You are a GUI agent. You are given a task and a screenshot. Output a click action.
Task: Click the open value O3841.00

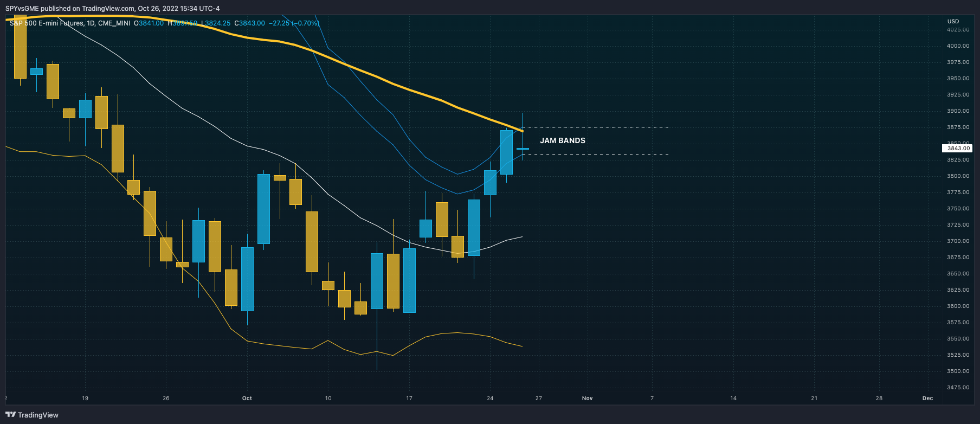(x=149, y=23)
